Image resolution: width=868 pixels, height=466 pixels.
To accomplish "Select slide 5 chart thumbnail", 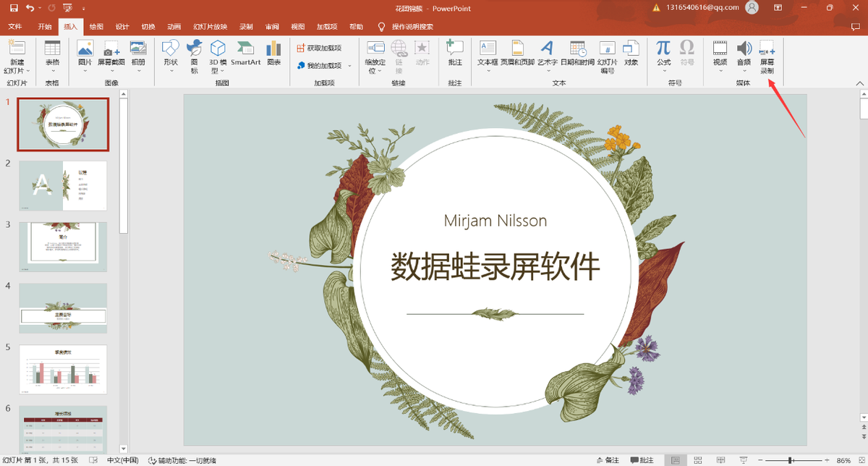I will (x=63, y=370).
